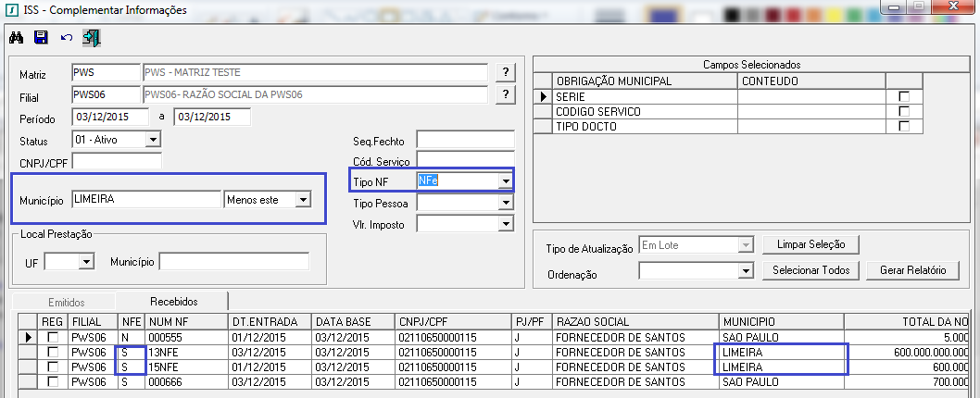Open the Status dropdown showing 01 - Ativo
The image size is (980, 398).
point(153,140)
